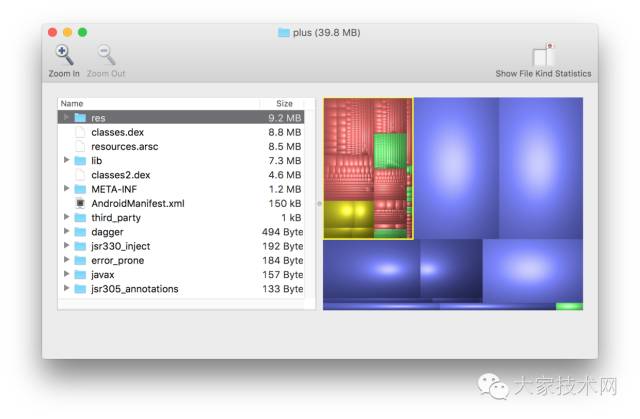Screen dimensions: 640x419
Task: Click the green block in treemap's red area
Action: point(390,151)
